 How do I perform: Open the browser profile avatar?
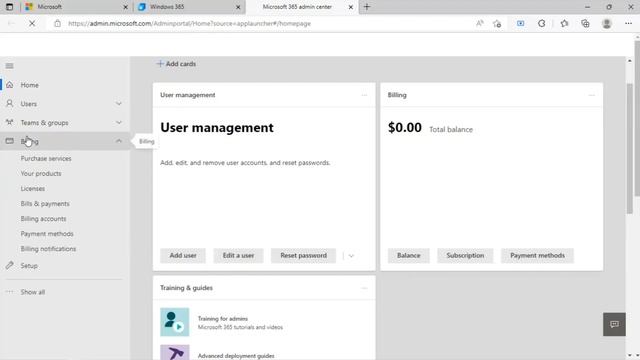pyautogui.click(x=607, y=24)
